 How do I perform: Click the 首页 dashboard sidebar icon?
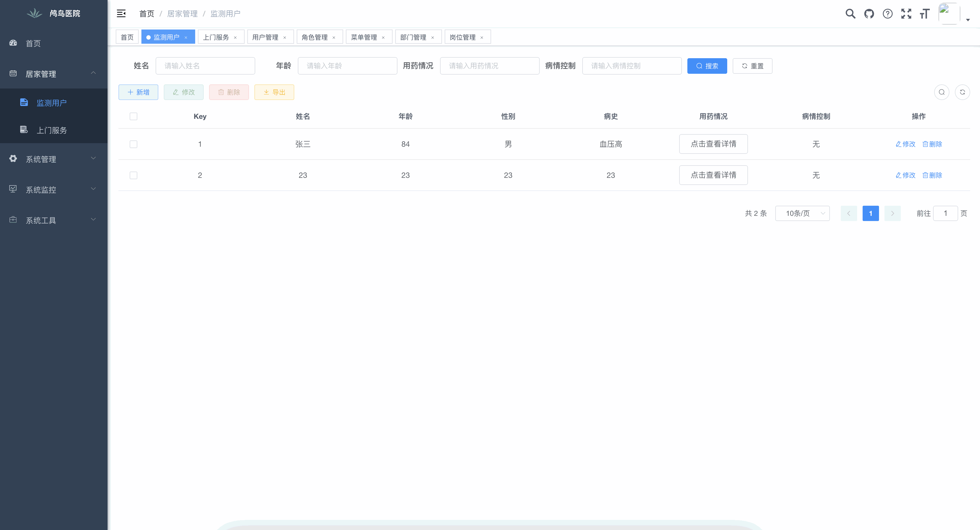click(x=13, y=43)
